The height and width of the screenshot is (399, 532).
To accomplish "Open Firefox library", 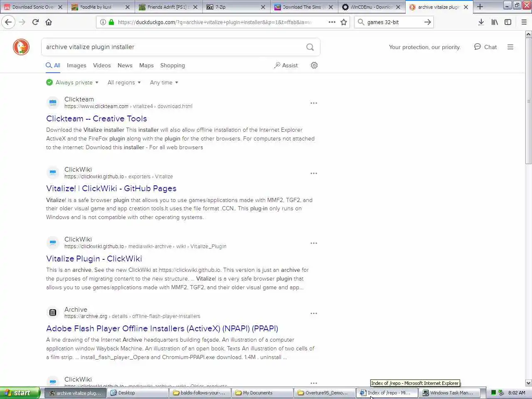I will pos(494,22).
